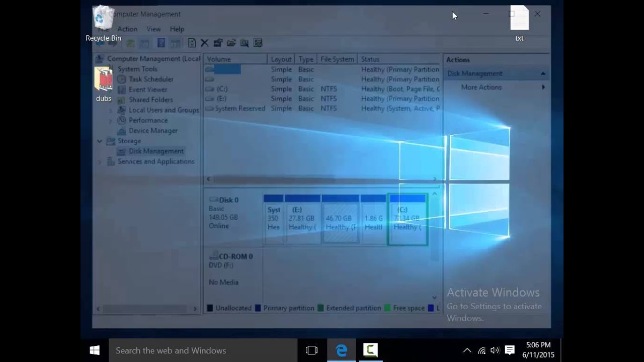644x362 pixels.
Task: Open the Help menu
Action: pyautogui.click(x=177, y=29)
